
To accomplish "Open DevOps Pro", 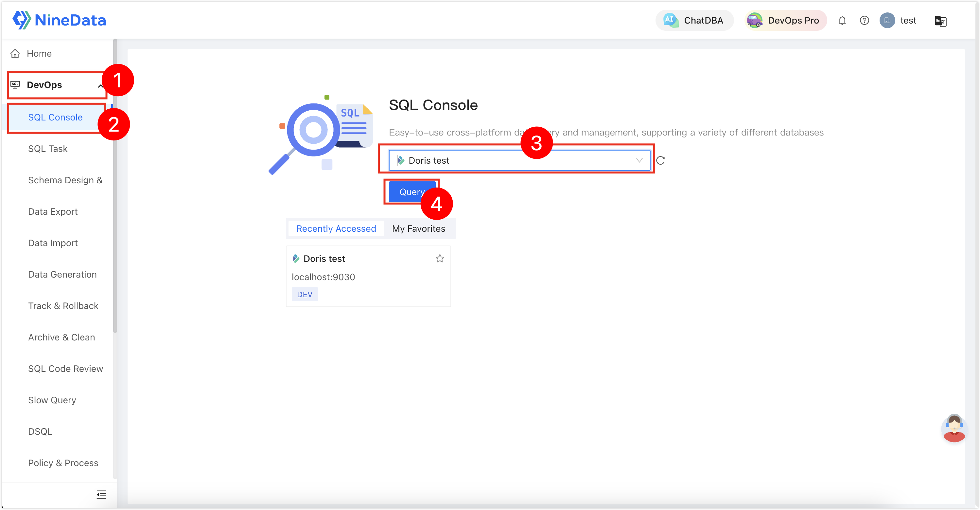I will pyautogui.click(x=786, y=20).
